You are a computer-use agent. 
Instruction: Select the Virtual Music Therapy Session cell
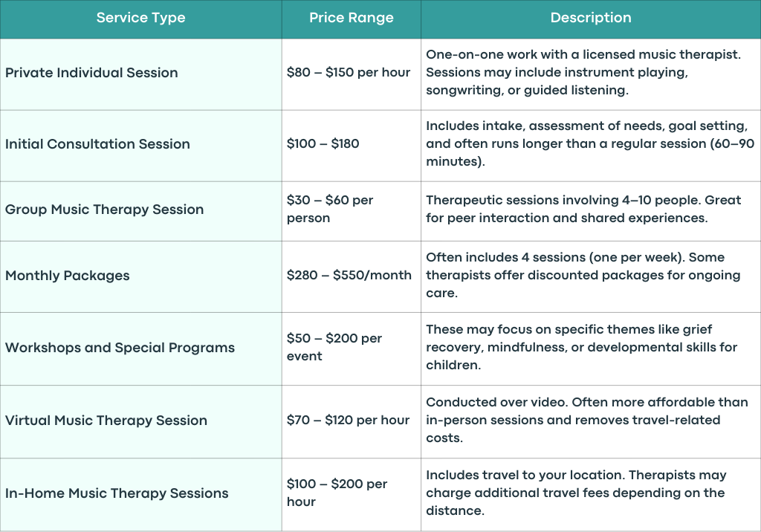click(140, 422)
